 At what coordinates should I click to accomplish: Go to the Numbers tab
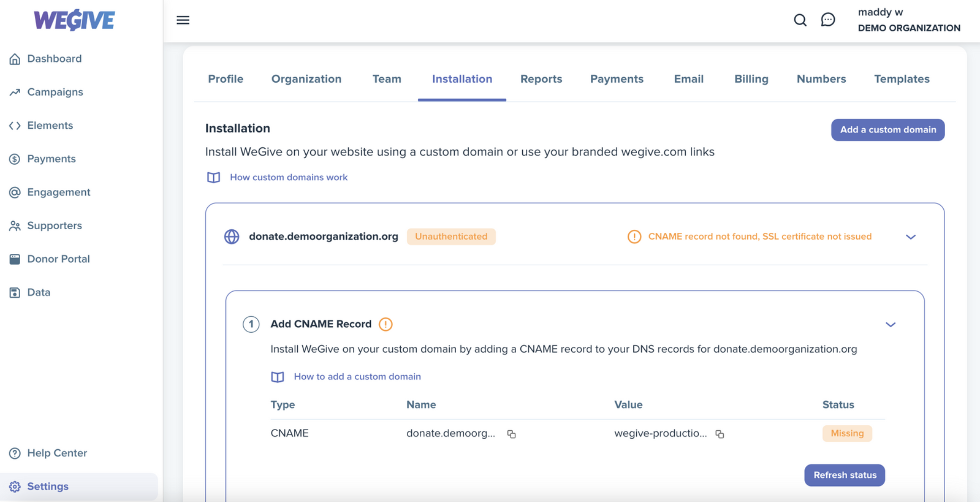point(822,79)
